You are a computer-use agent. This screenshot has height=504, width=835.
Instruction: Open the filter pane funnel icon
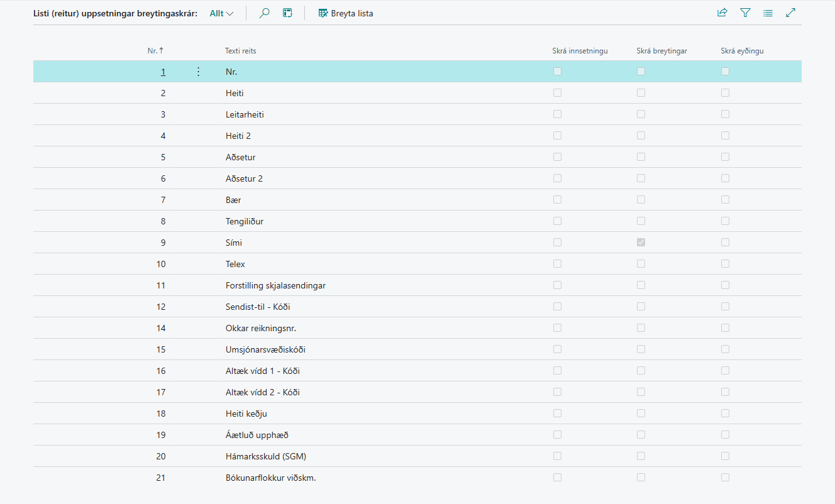point(745,13)
